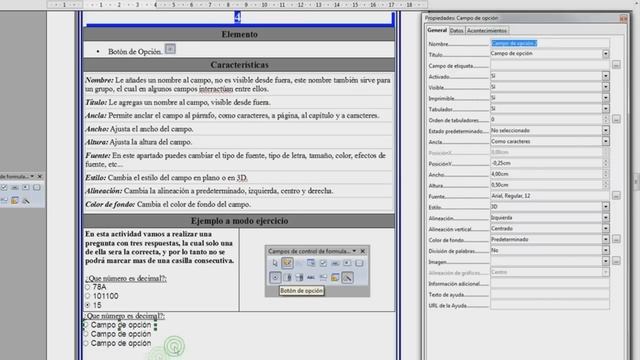The width and height of the screenshot is (640, 360).
Task: Click 'Arial, Regular, 12' font value
Action: point(511,196)
